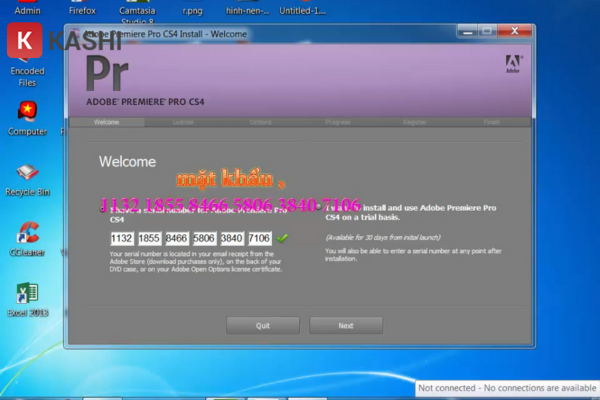Click the green serial validation checkmark

click(x=282, y=238)
